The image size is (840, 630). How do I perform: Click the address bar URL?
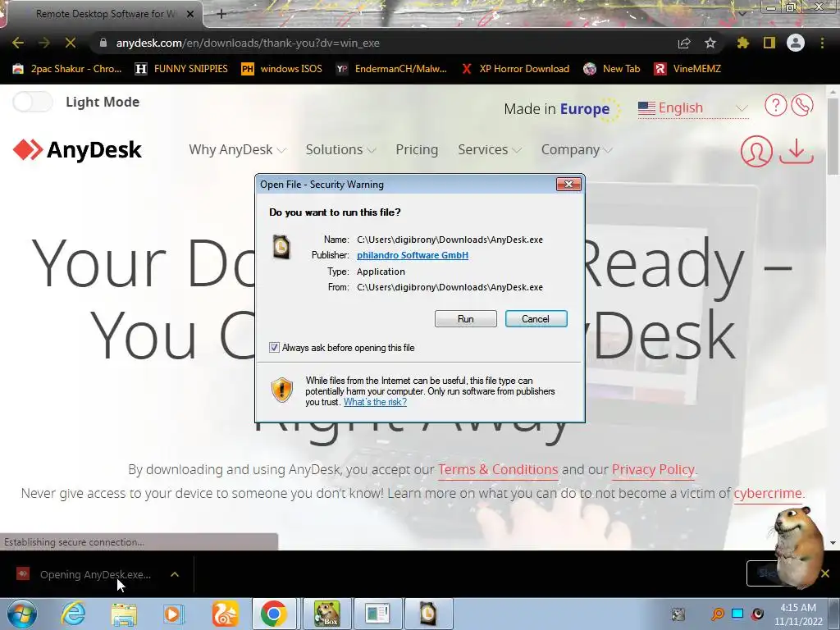(x=248, y=43)
